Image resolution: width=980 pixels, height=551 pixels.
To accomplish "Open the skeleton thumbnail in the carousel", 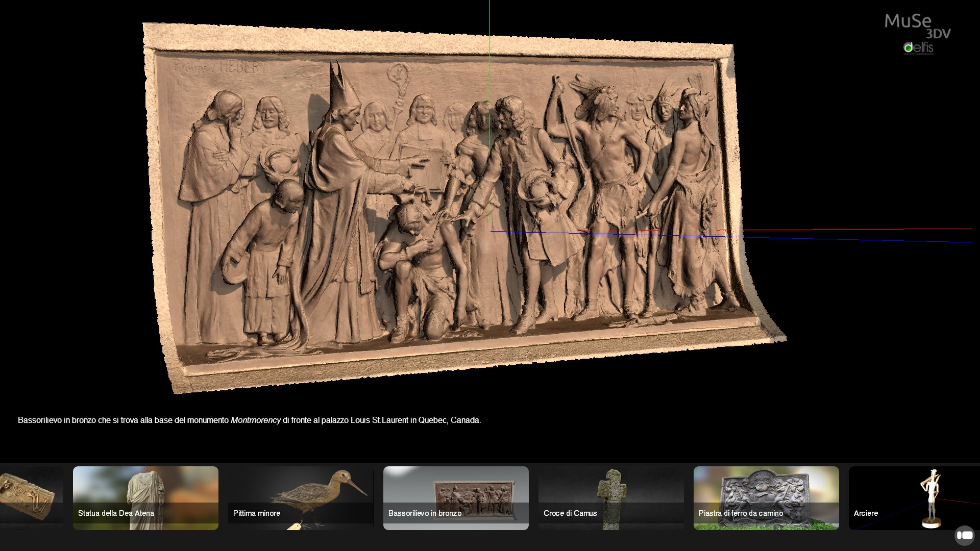I will point(32,498).
